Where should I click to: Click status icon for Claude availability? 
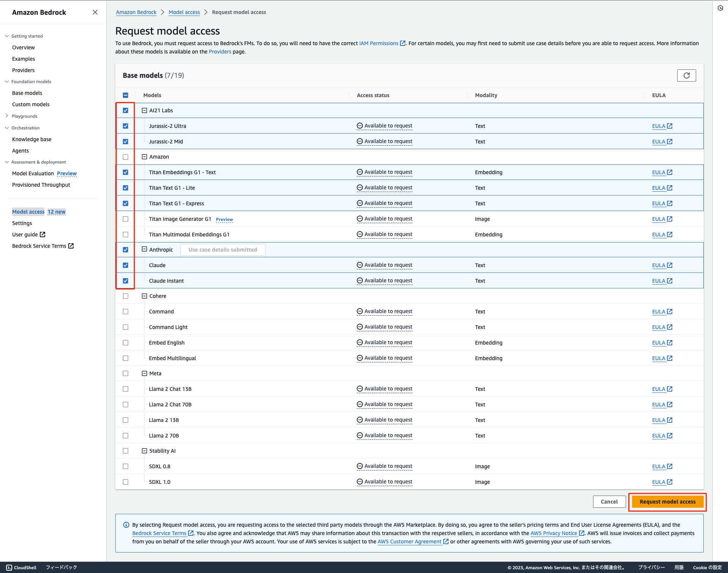360,265
